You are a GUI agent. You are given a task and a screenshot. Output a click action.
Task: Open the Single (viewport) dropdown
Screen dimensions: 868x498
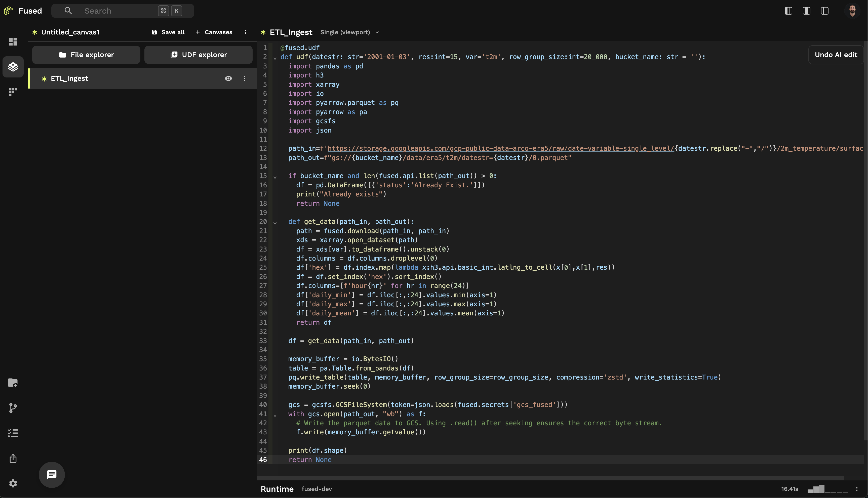[x=349, y=32]
